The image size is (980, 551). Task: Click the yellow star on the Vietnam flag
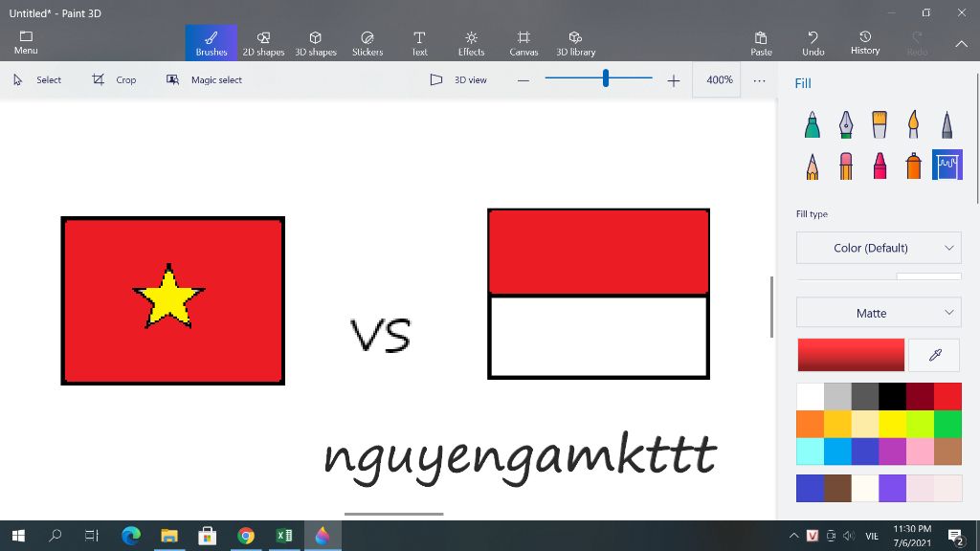[x=168, y=298]
